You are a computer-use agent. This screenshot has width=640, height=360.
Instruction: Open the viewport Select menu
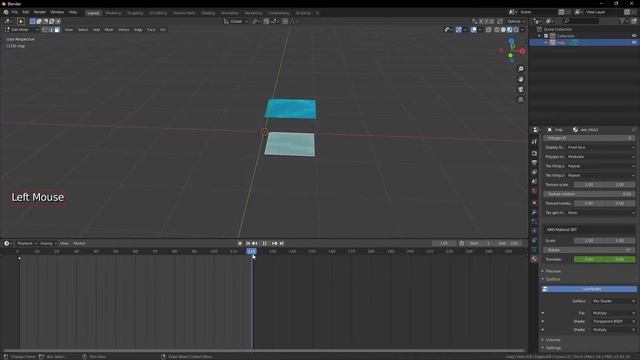(x=83, y=30)
